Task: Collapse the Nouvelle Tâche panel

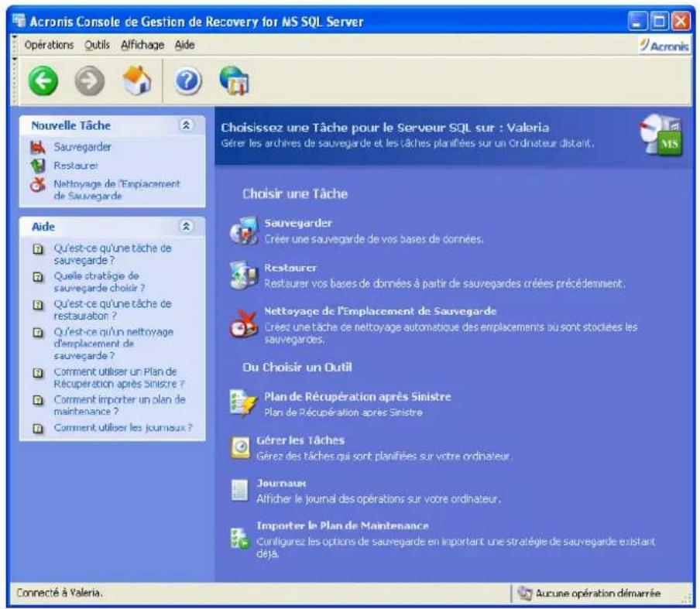Action: (x=186, y=125)
